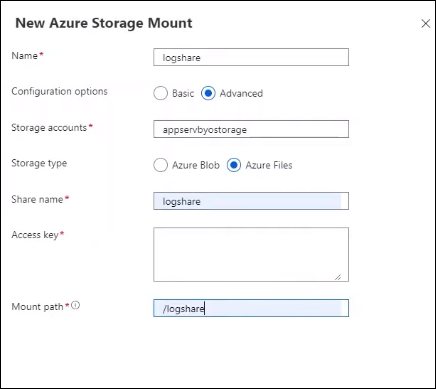Select the Basic configuration option

point(160,93)
